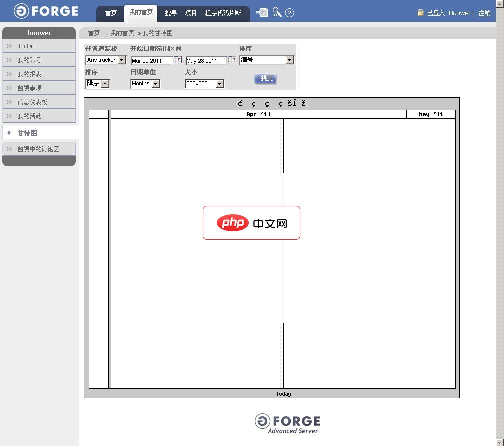The width and height of the screenshot is (504, 446).
Task: Select 甘特图 in the sidebar
Action: pos(40,133)
